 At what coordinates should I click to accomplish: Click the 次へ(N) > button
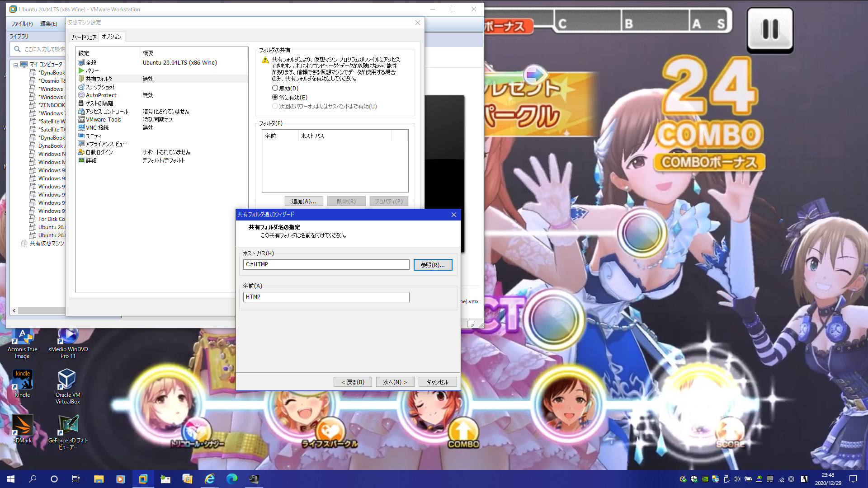(395, 382)
